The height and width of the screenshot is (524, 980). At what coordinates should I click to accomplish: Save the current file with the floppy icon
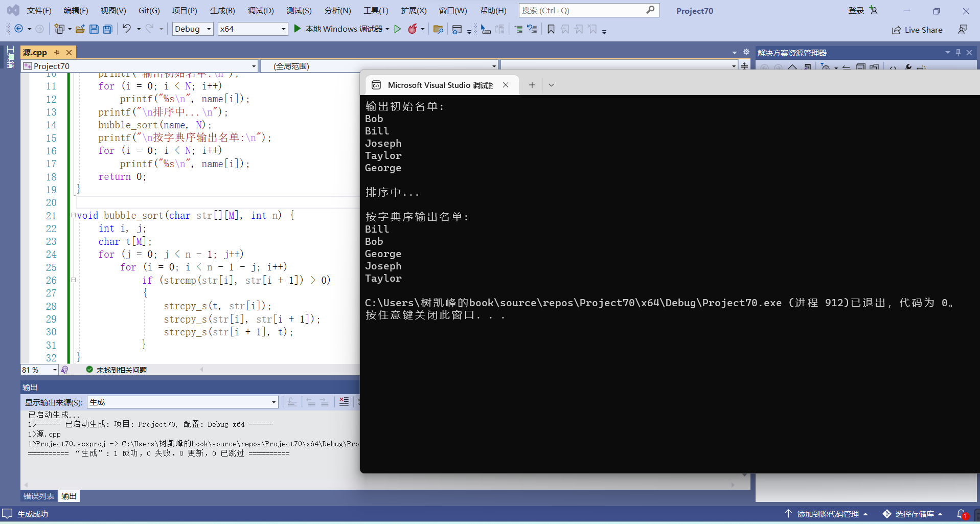94,29
